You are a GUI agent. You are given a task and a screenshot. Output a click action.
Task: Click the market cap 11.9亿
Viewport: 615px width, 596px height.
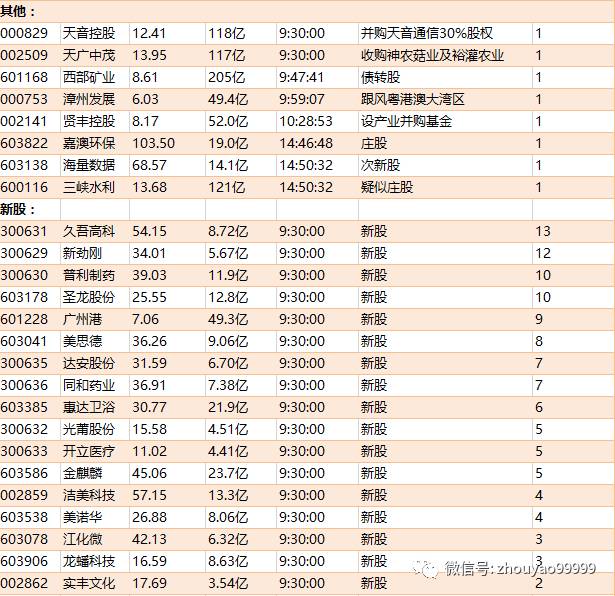(x=228, y=275)
